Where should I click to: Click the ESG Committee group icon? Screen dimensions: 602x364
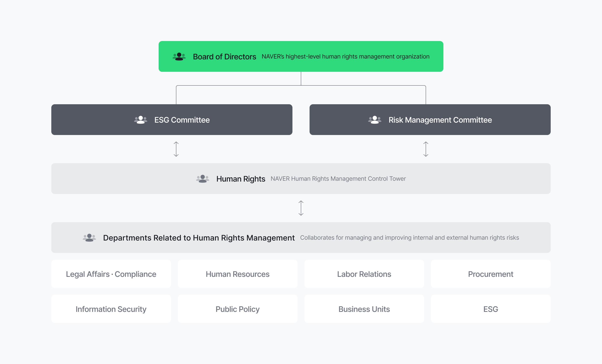pos(140,120)
